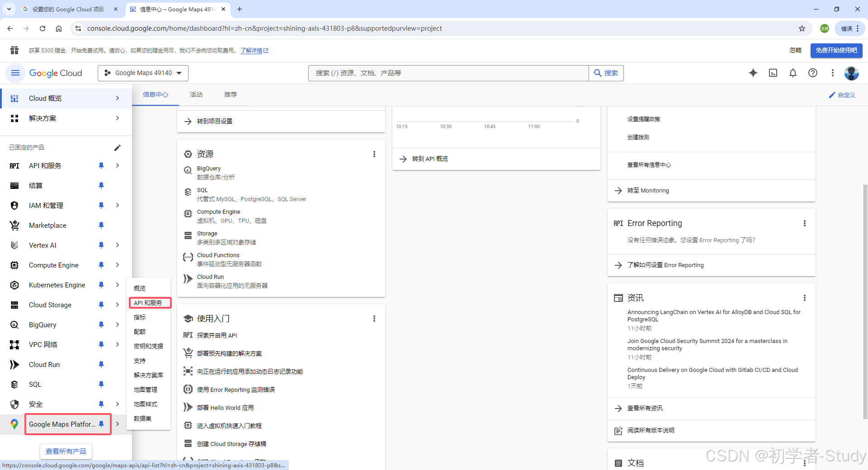The image size is (868, 470).
Task: Click the 免费开始使用吧 button
Action: [836, 50]
